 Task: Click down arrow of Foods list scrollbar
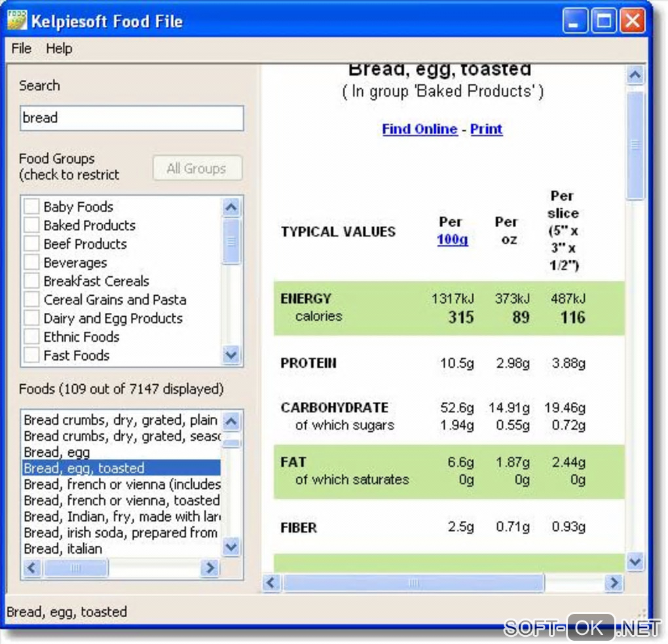pyautogui.click(x=231, y=546)
